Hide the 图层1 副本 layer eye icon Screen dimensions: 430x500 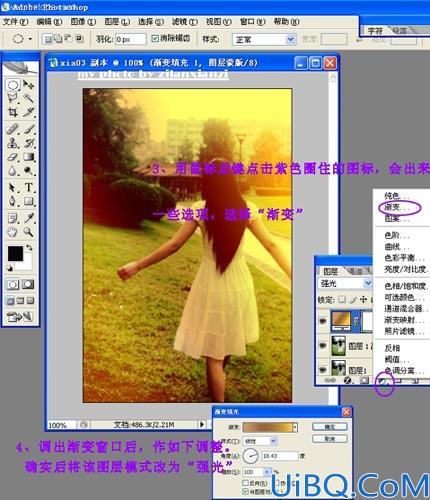click(x=322, y=345)
